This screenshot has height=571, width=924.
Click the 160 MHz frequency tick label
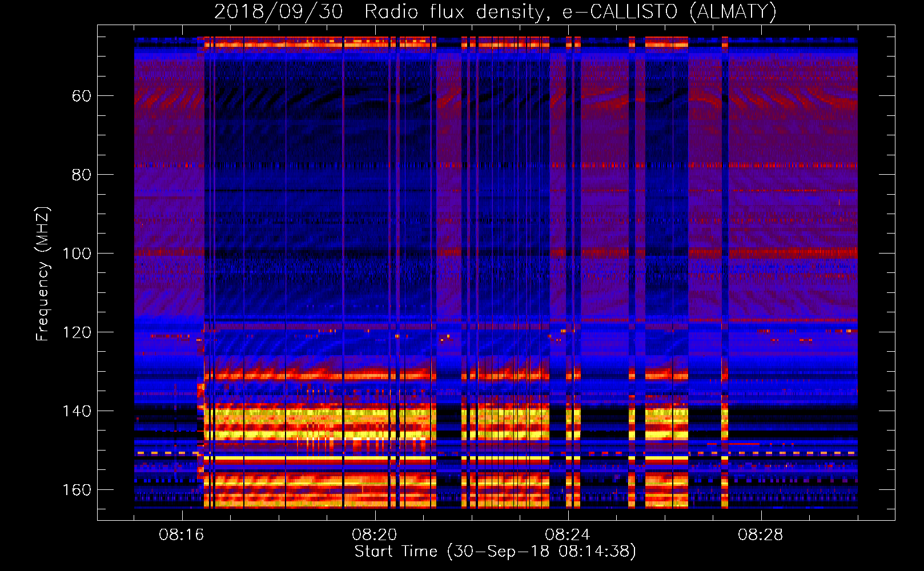pos(77,490)
